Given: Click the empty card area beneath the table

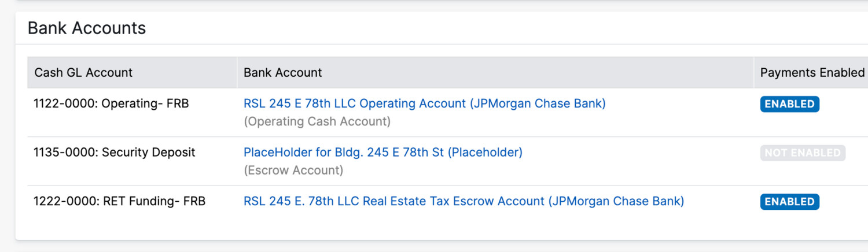Looking at the screenshot, I should tap(405, 228).
